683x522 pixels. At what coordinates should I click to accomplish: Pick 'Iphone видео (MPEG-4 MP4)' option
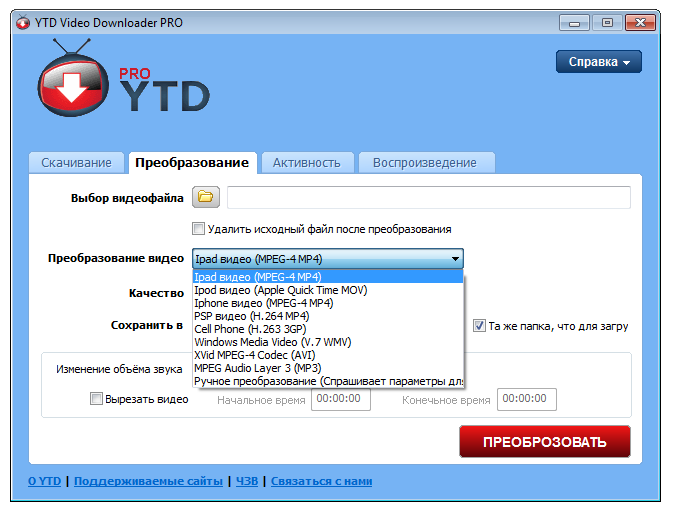pyautogui.click(x=328, y=303)
